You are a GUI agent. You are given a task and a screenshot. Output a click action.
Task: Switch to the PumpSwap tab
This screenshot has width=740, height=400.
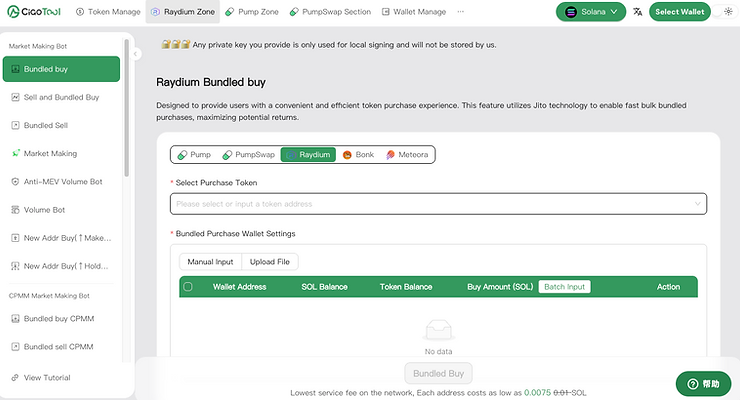pos(248,155)
